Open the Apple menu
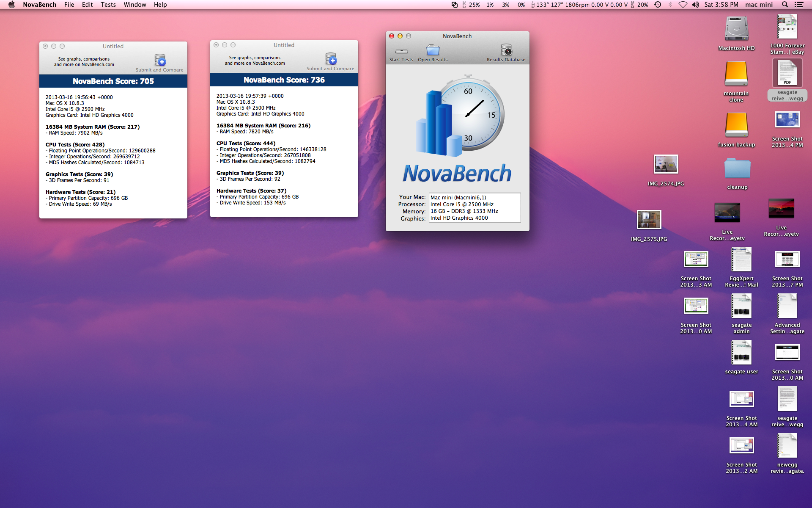This screenshot has width=812, height=508. point(11,5)
